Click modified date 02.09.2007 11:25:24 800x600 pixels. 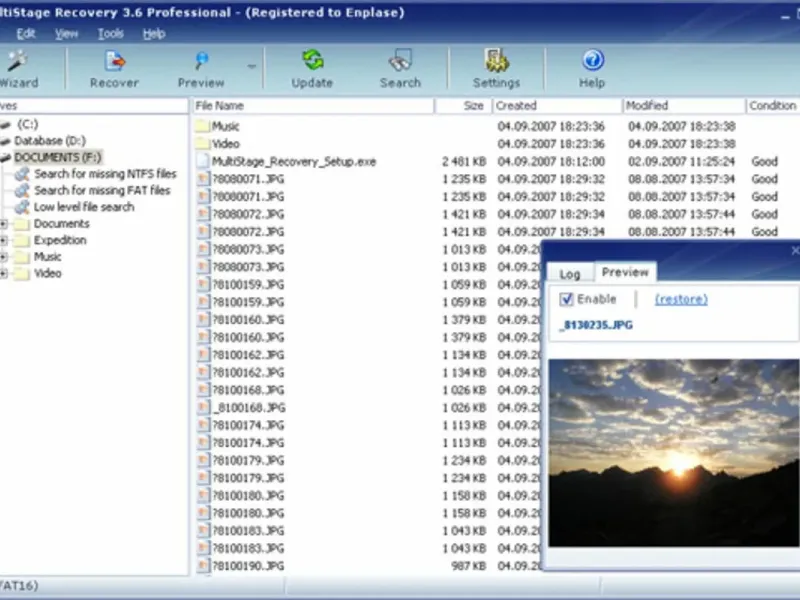[x=682, y=162]
